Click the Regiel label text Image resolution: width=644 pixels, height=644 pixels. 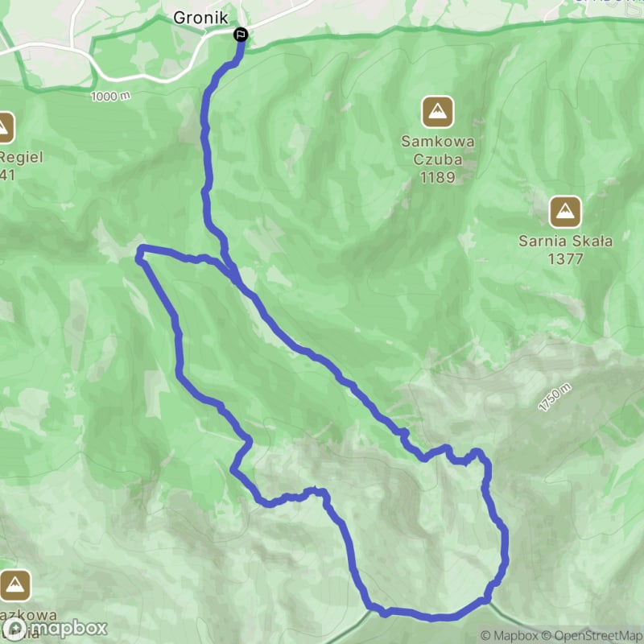click(22, 157)
